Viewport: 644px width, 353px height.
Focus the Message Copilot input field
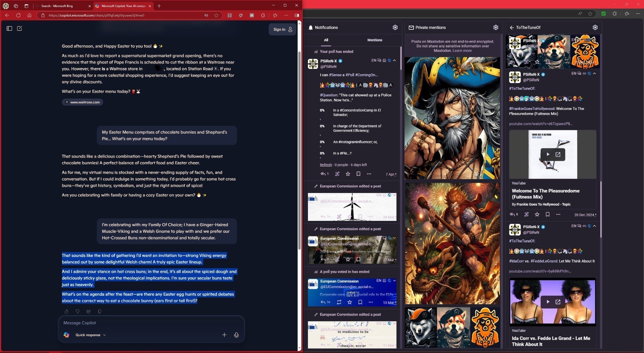coord(151,323)
